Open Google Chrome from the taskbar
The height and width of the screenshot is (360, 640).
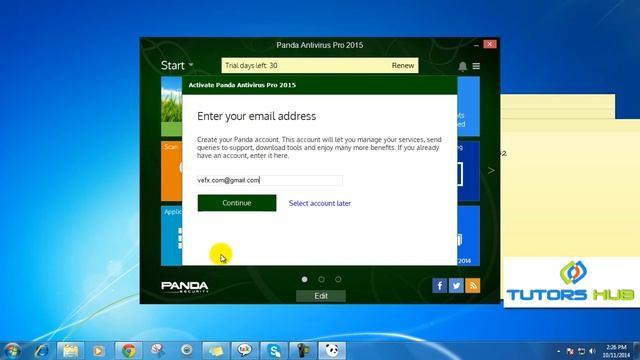pos(129,351)
